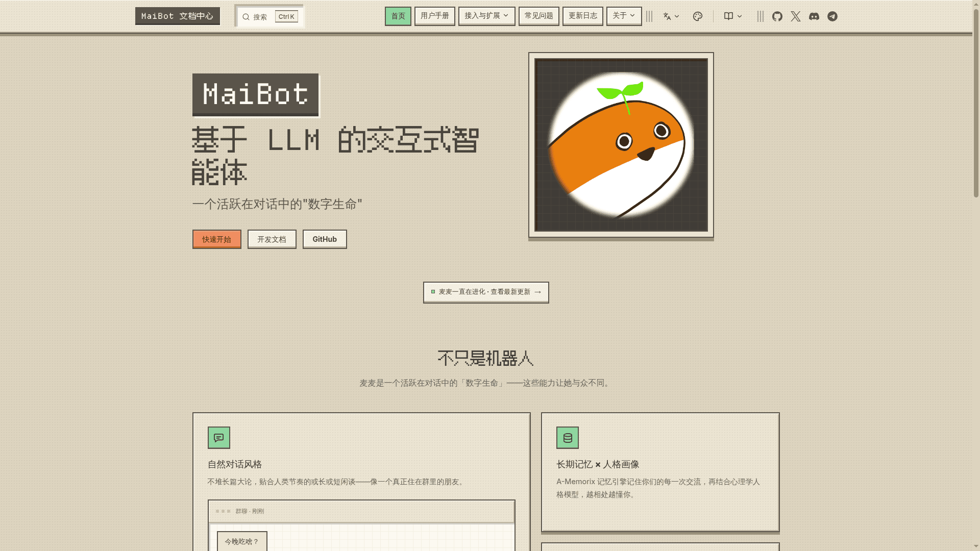The height and width of the screenshot is (551, 980).
Task: Open the 麦麦一直在进化 · 查看最新更新 link
Action: click(x=486, y=292)
